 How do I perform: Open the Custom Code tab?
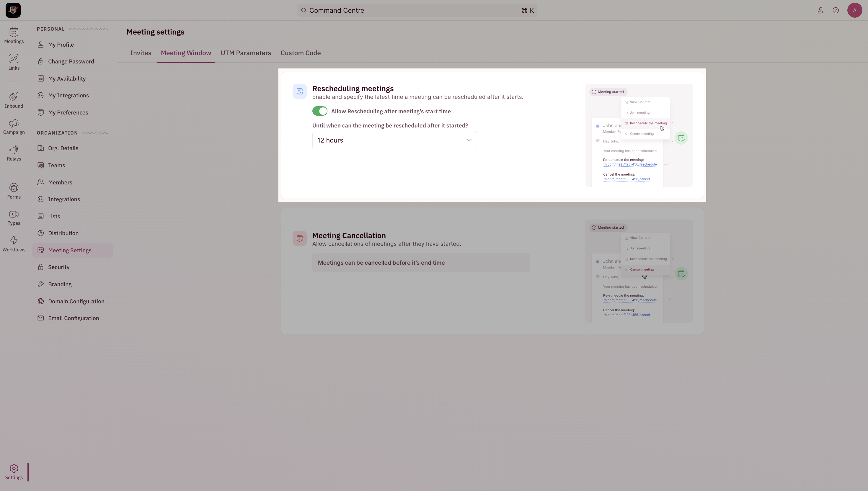coord(300,53)
